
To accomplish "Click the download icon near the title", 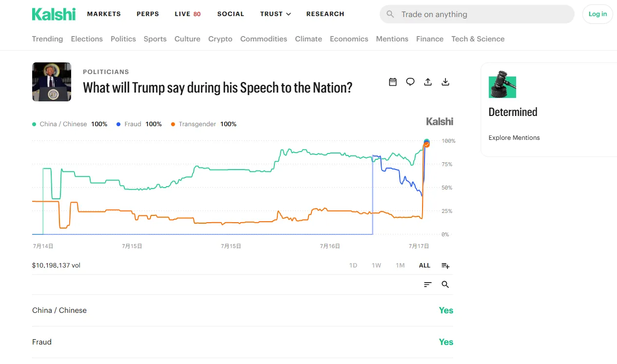I will coord(445,82).
